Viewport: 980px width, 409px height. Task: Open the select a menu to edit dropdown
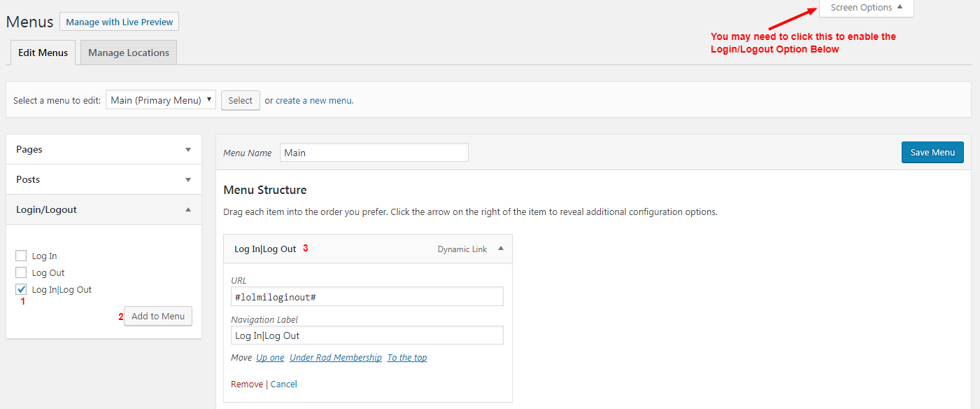tap(161, 100)
